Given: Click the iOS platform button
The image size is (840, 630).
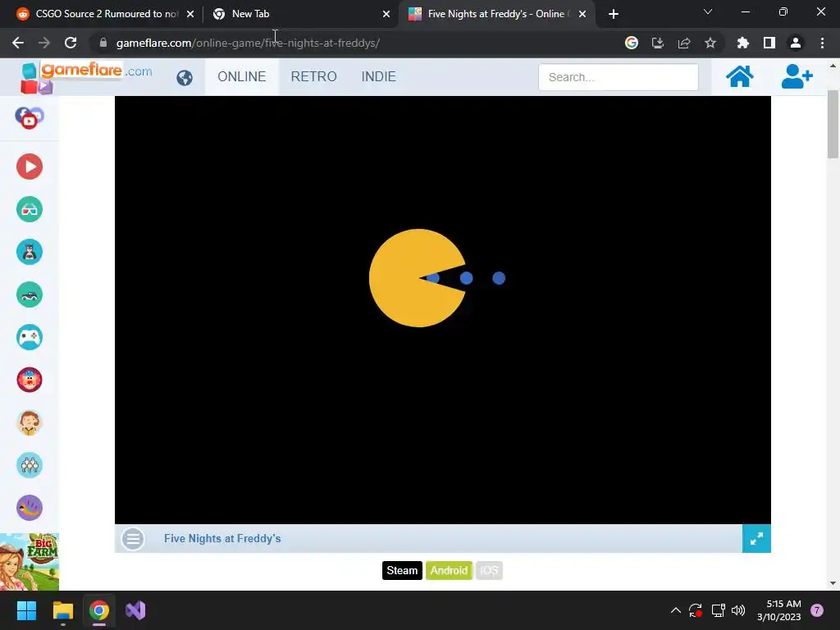Looking at the screenshot, I should click(x=489, y=571).
